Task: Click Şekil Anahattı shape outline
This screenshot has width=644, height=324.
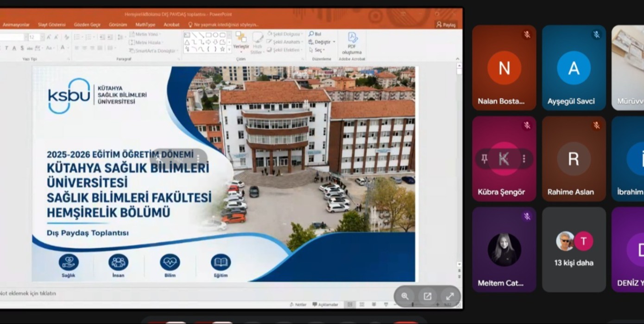Action: pos(284,42)
